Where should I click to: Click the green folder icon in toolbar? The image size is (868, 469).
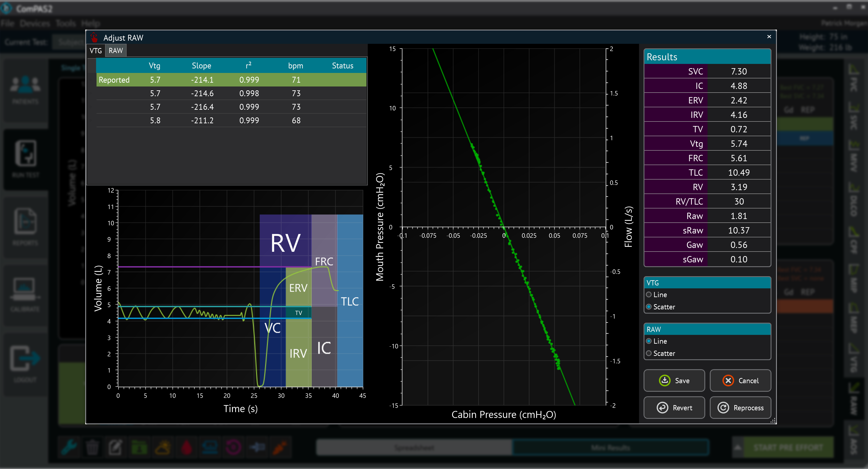click(x=139, y=448)
